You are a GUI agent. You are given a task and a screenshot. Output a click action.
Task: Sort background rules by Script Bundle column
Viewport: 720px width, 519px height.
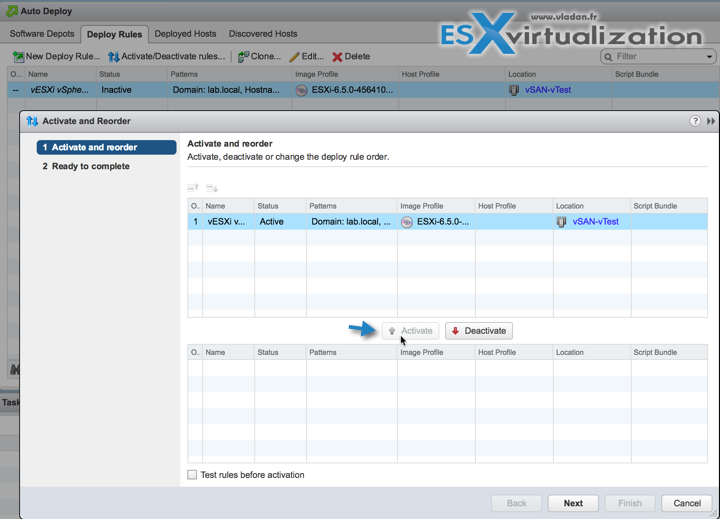[x=665, y=74]
